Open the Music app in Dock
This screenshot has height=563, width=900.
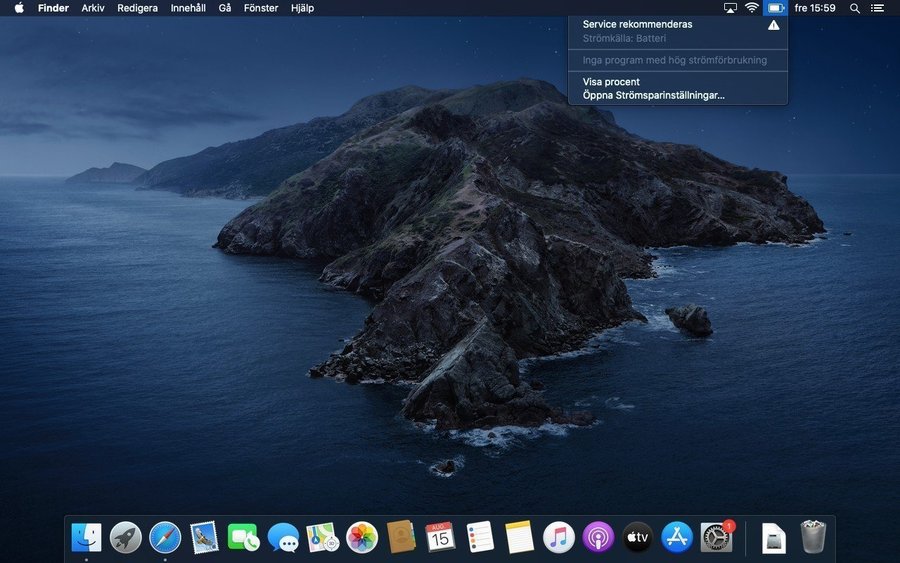click(x=559, y=537)
